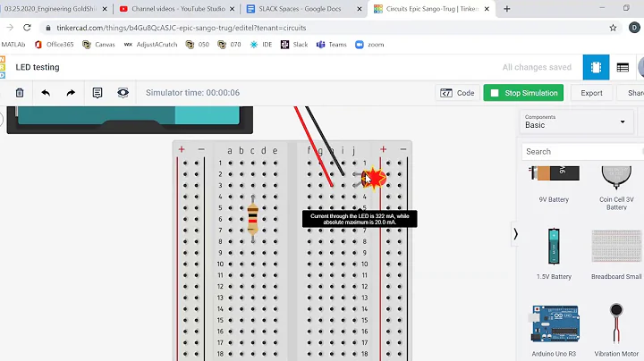Screen dimensions: 644x361
Task: Open the 050 bookmark
Action: [x=198, y=45]
